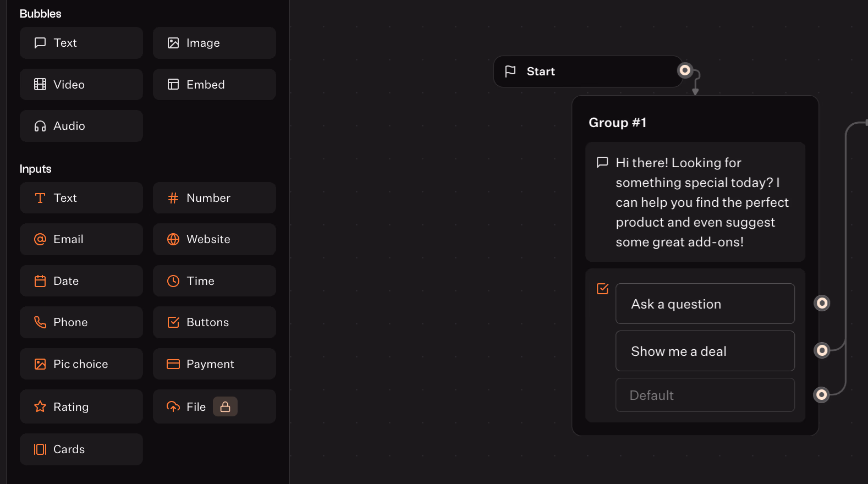Select the Website globe icon

point(173,239)
